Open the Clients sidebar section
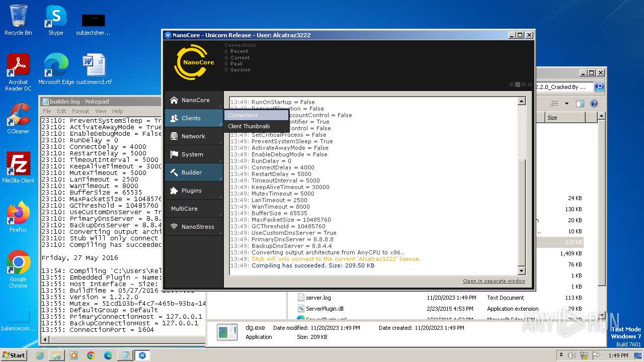The image size is (644, 362). [x=194, y=118]
